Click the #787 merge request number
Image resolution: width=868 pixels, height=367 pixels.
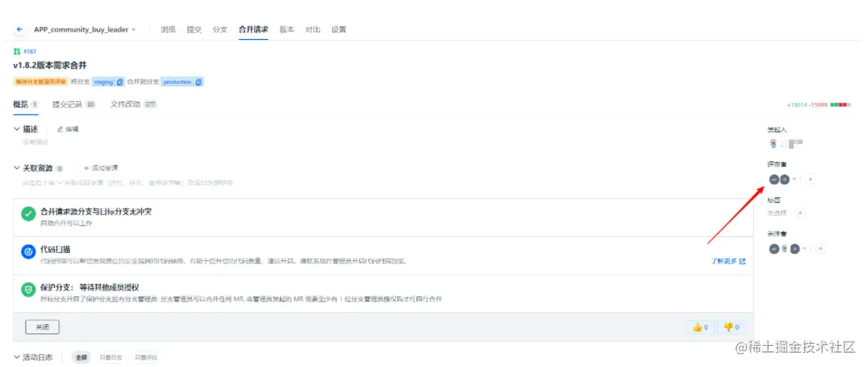pos(30,51)
